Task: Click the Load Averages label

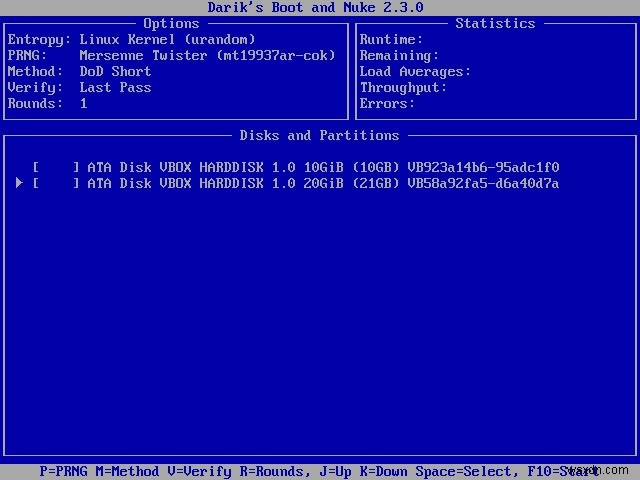Action: coord(415,71)
